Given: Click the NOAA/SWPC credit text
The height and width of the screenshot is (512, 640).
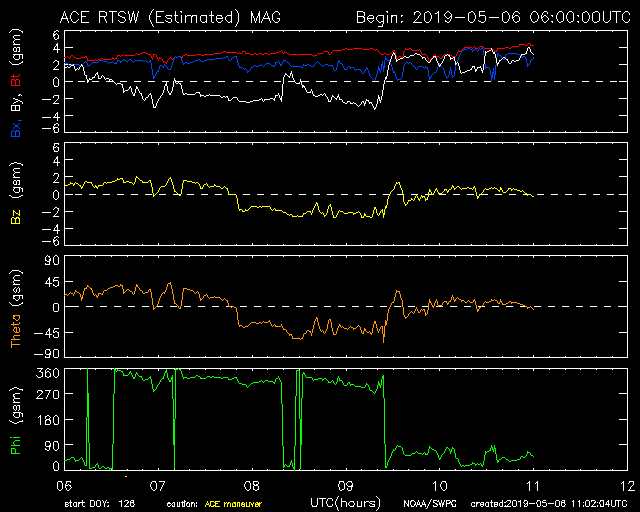Looking at the screenshot, I should click(425, 503).
